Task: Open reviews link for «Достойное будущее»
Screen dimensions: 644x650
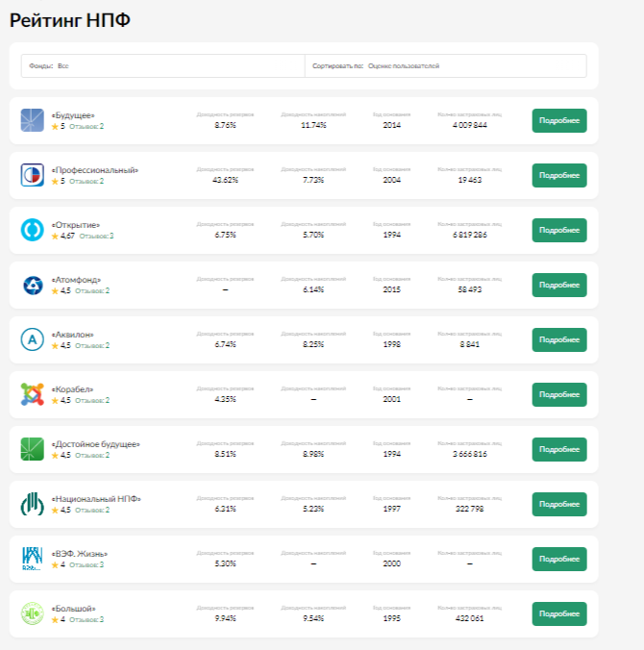Action: coord(92,455)
